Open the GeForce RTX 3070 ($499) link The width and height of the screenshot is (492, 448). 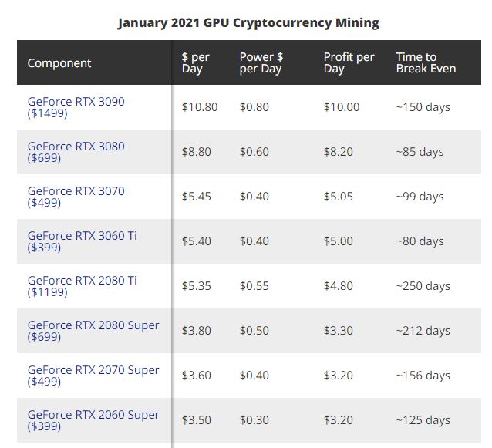(76, 197)
